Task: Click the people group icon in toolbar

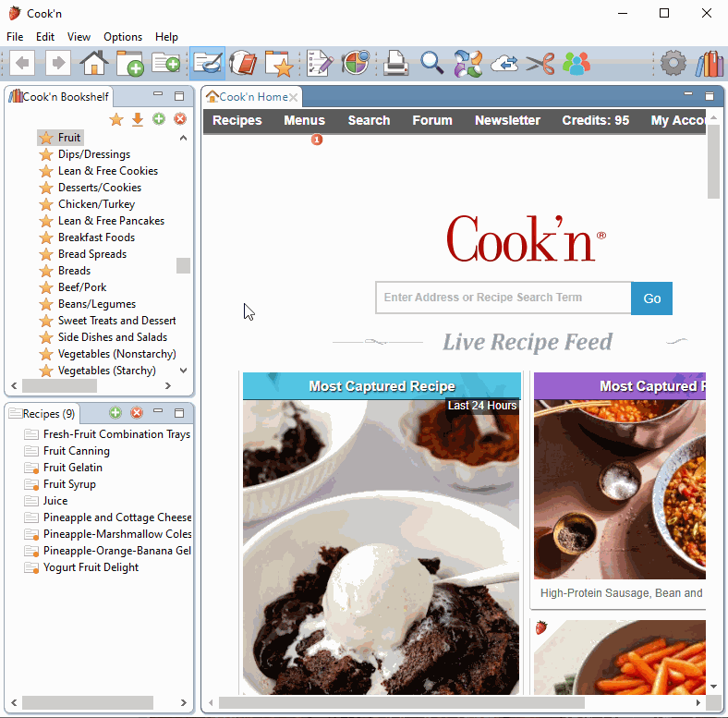Action: [576, 64]
